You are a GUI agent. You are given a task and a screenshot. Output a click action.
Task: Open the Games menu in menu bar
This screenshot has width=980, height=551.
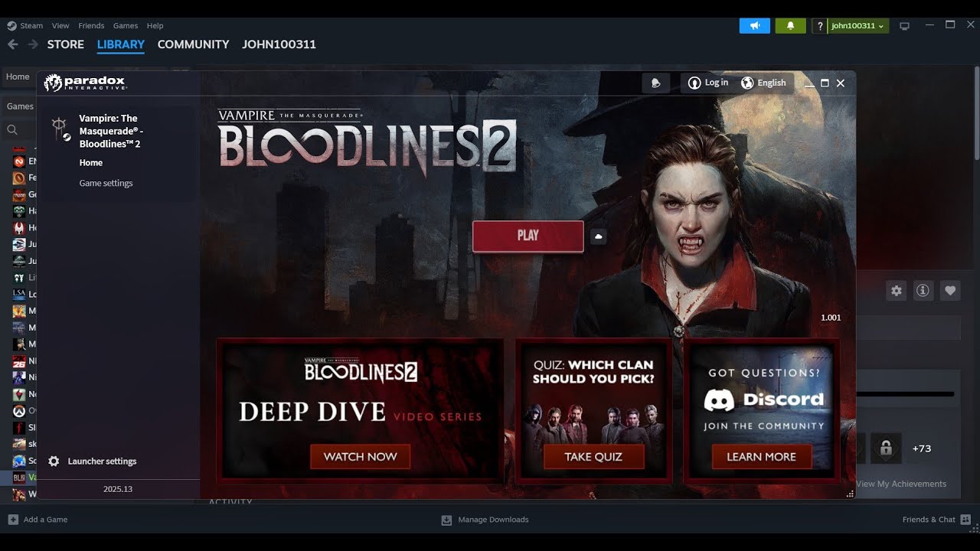[126, 26]
